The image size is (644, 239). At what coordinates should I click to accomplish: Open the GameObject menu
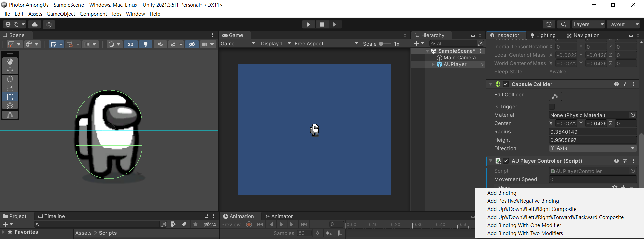[61, 14]
